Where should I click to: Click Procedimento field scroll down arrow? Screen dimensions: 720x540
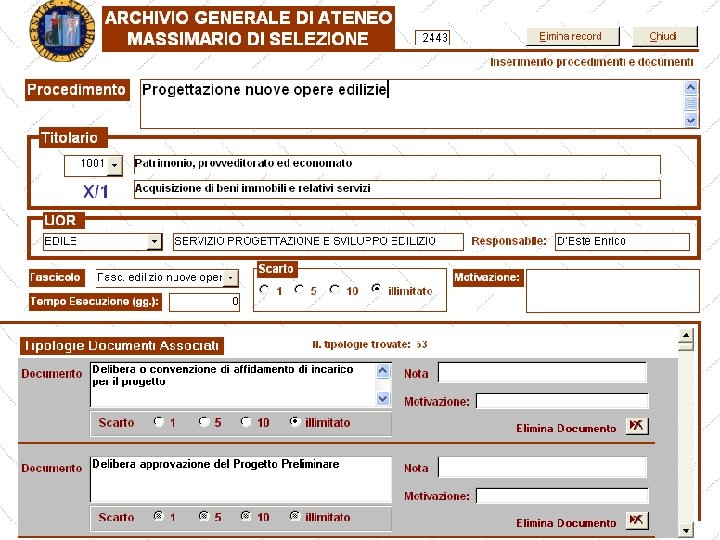pos(691,120)
